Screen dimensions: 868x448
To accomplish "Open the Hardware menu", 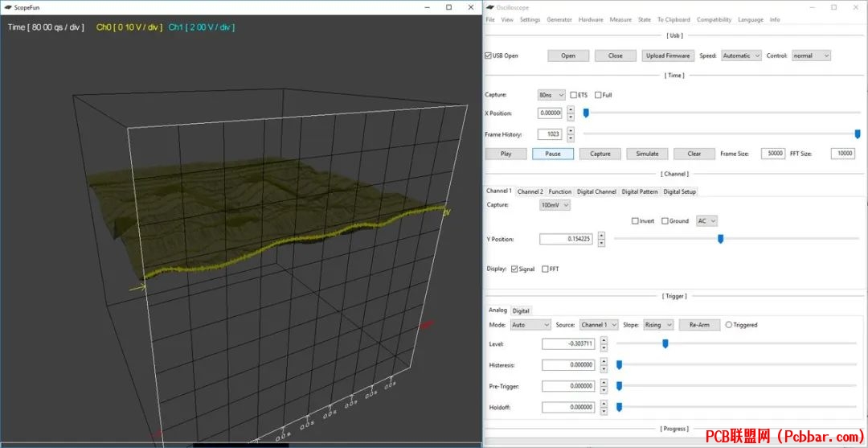I will coord(591,19).
